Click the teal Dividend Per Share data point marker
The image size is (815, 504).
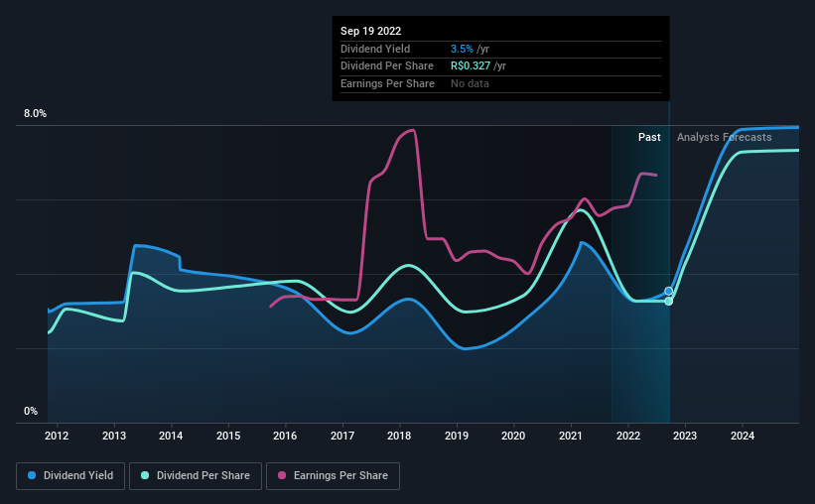pos(669,302)
